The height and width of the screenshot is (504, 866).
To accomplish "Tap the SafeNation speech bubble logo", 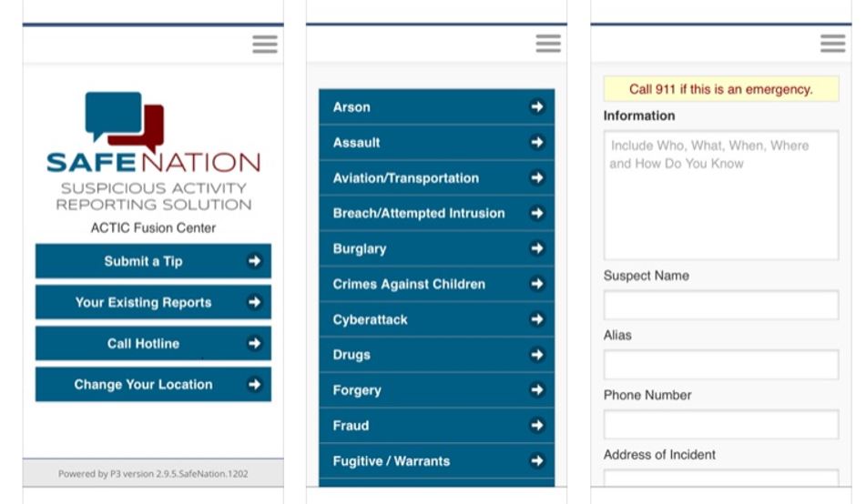I will 125,121.
